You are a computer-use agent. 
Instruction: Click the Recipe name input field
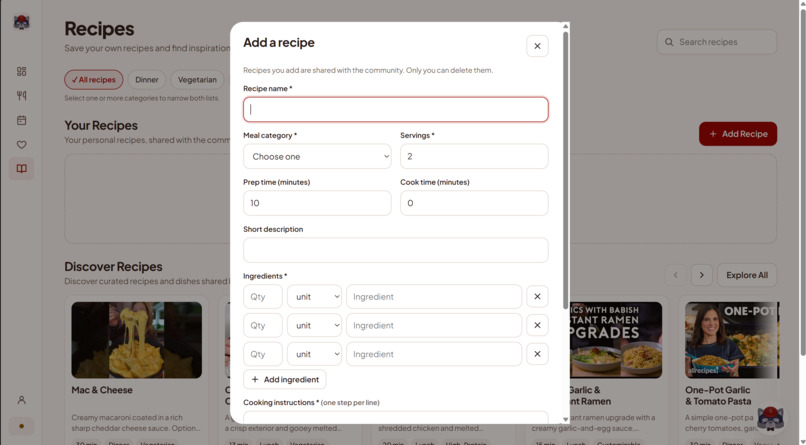[x=395, y=109]
